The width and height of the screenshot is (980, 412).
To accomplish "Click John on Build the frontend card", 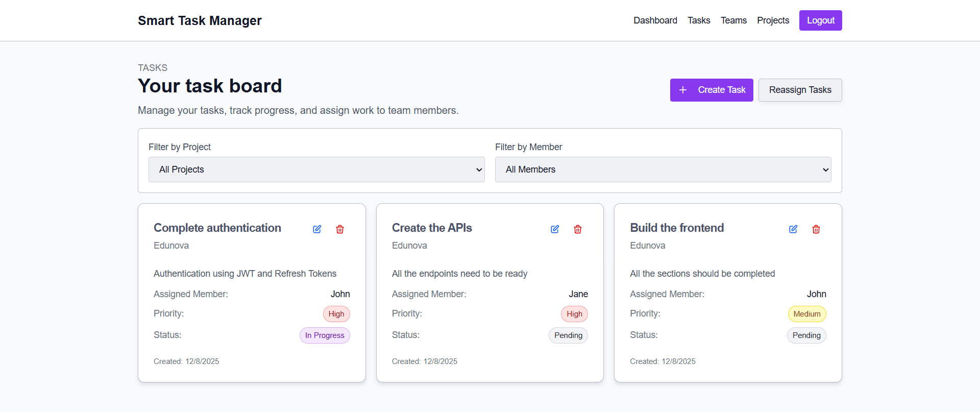I will [x=817, y=294].
